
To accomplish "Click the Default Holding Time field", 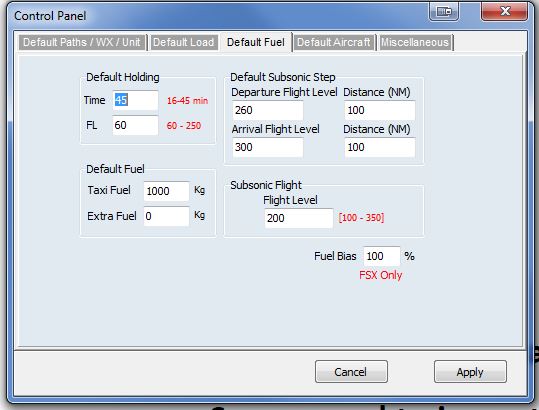I will coord(135,100).
